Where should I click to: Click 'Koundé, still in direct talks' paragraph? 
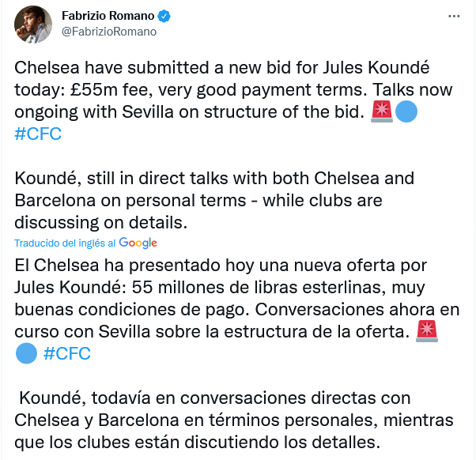click(214, 200)
